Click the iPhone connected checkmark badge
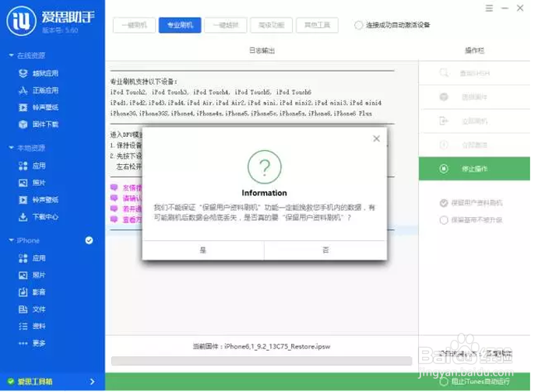This screenshot has height=392, width=545. [89, 240]
